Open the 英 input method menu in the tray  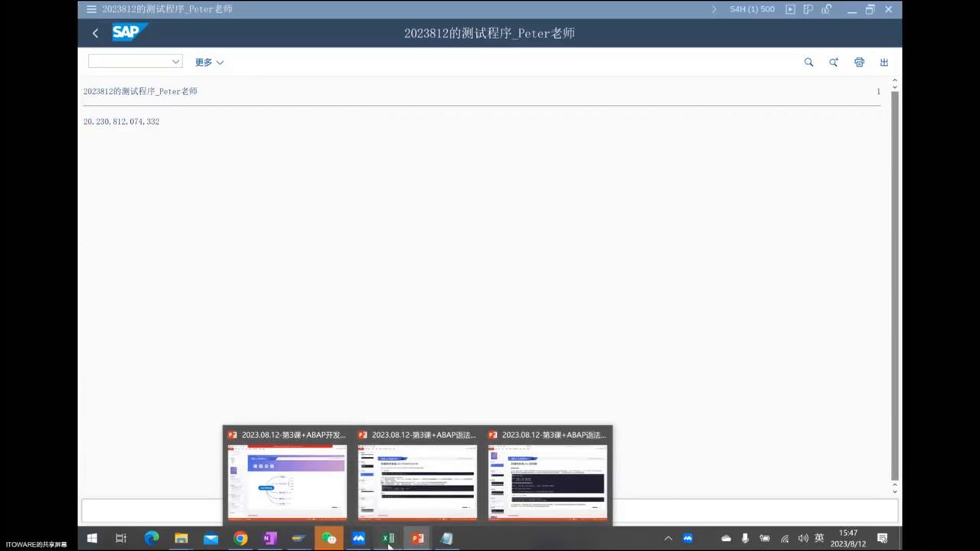tap(818, 538)
